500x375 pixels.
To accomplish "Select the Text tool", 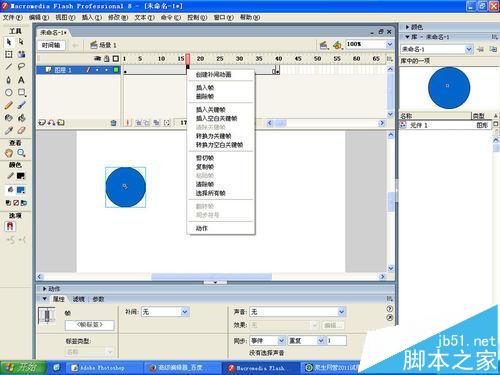I will tap(21, 80).
